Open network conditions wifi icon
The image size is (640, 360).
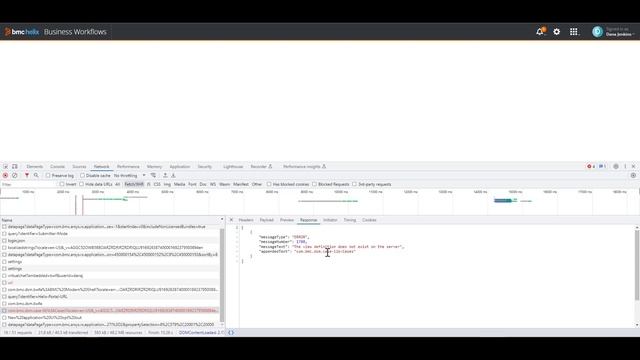point(153,176)
